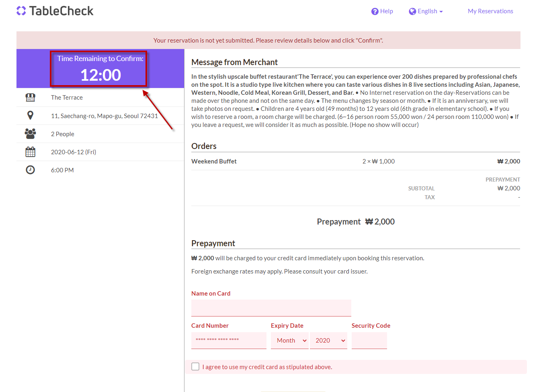Viewport: 543px width, 392px height.
Task: Click the TableCheck logo
Action: point(55,11)
